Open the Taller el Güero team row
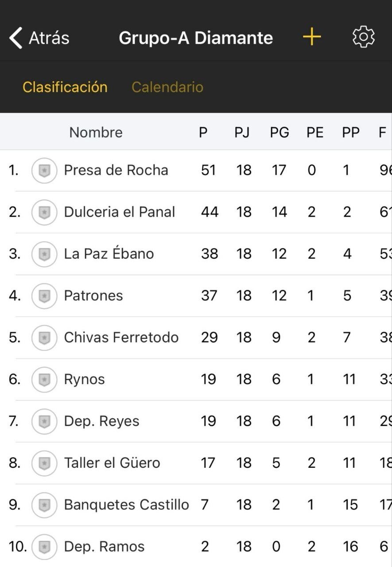Screen dimensions: 392x567 196,463
